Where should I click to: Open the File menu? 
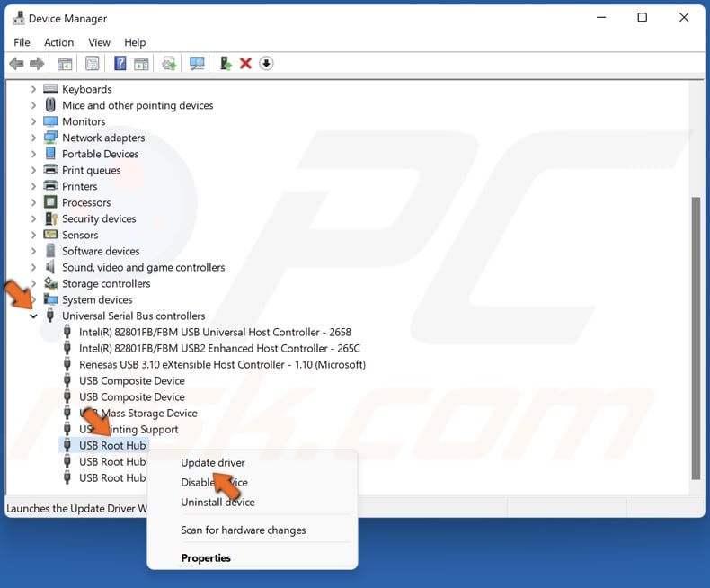click(22, 42)
